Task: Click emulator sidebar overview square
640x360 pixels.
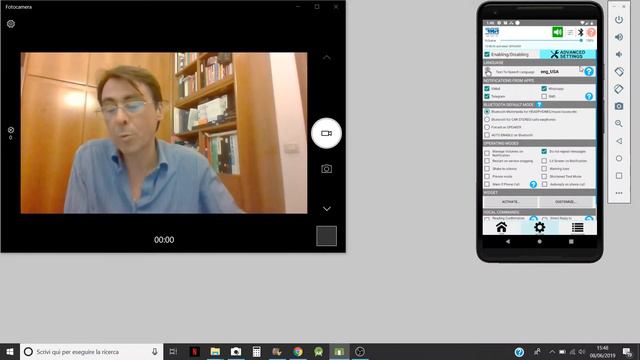Action: pos(619,176)
